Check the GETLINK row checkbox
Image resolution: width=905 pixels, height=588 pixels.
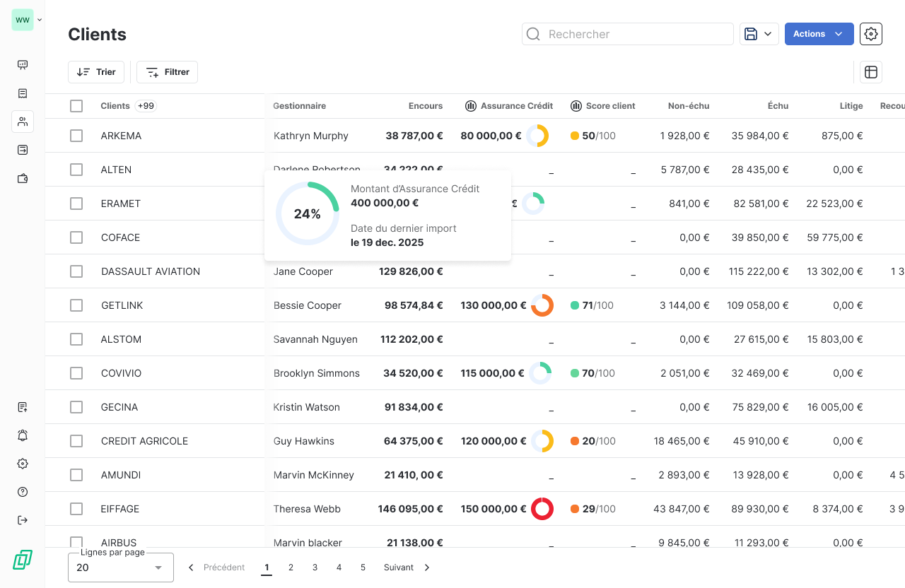76,305
